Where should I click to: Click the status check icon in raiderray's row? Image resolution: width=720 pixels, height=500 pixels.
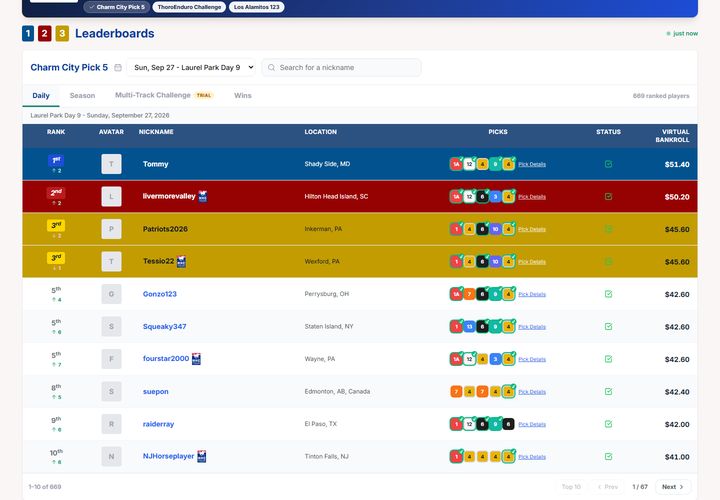point(608,424)
